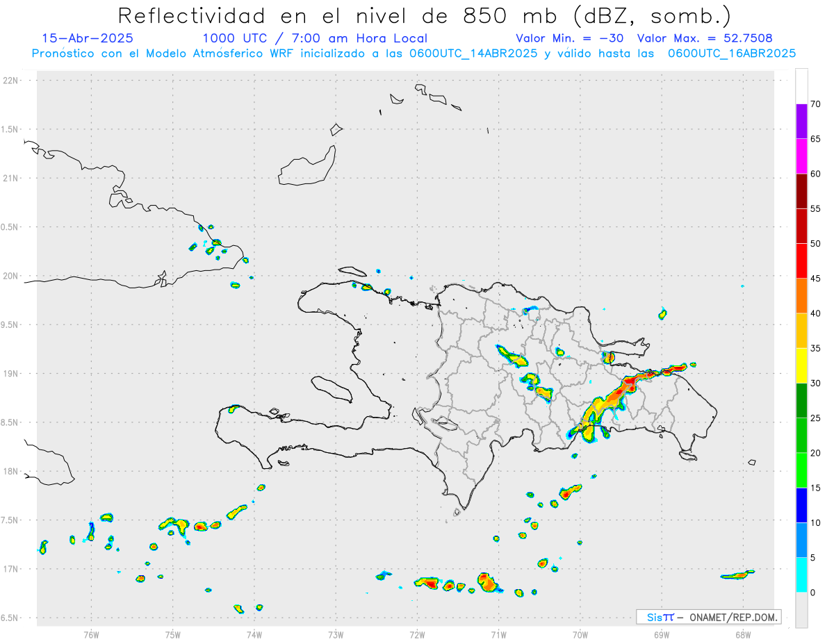834x644 pixels.
Task: Click the 'SisTT – ONAMET/REP.DOM.' credit box
Action: point(708,617)
